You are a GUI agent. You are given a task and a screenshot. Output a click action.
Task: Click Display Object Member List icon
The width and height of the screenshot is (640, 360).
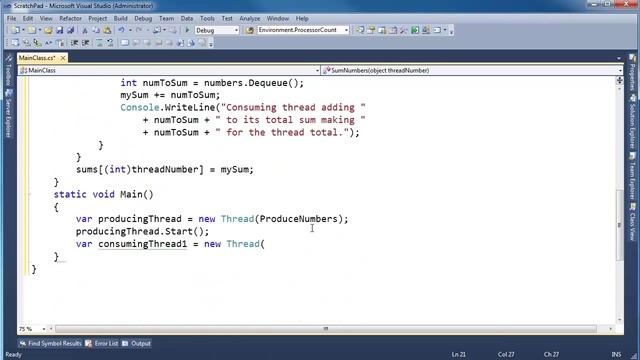[15, 42]
